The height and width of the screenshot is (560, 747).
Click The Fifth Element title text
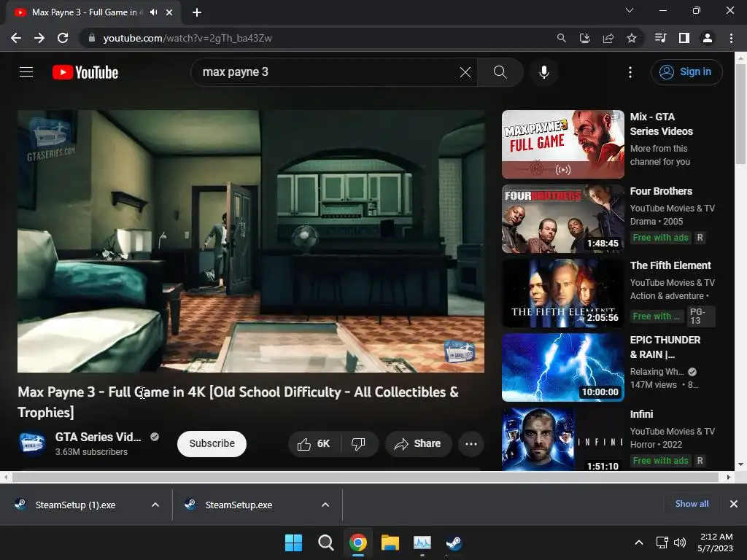pyautogui.click(x=670, y=265)
